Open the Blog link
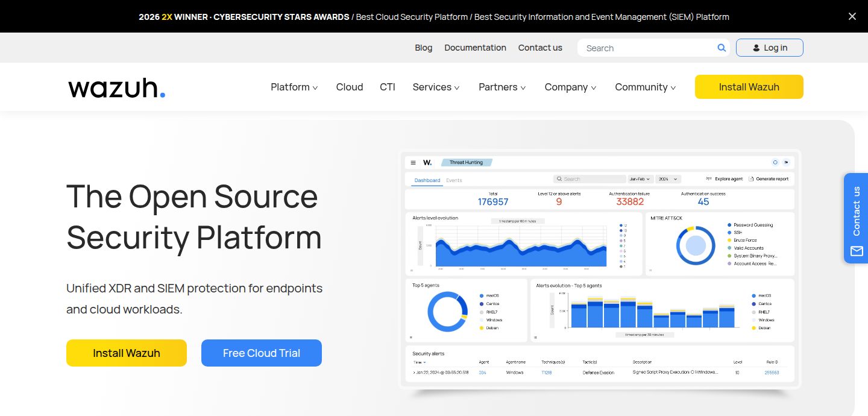The height and width of the screenshot is (416, 868). pos(424,48)
